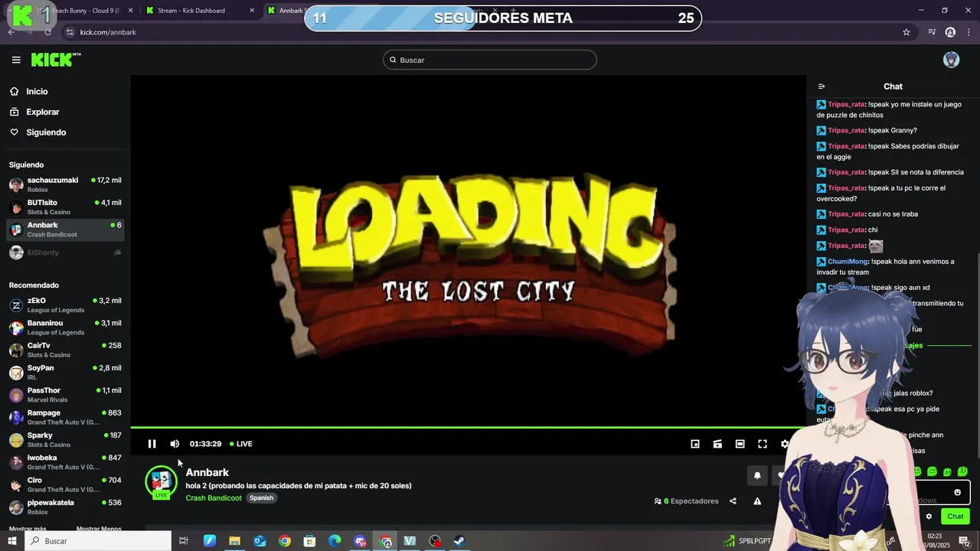Open browser media controls icon
The width and height of the screenshot is (980, 551).
(932, 32)
